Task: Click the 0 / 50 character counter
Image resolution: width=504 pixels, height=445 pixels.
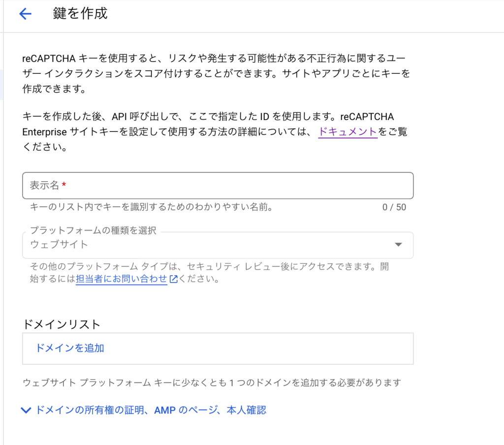Action: pos(394,207)
